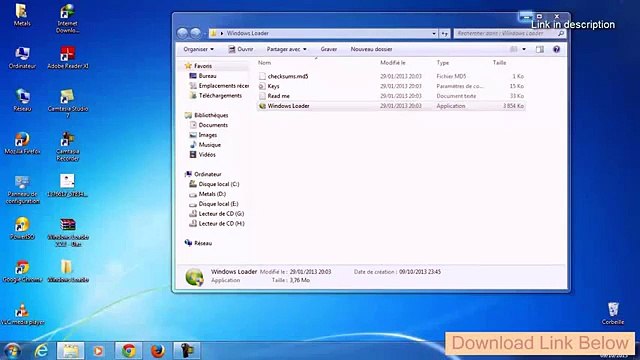This screenshot has width=640, height=360.
Task: Open the Documents library
Action: (213, 125)
